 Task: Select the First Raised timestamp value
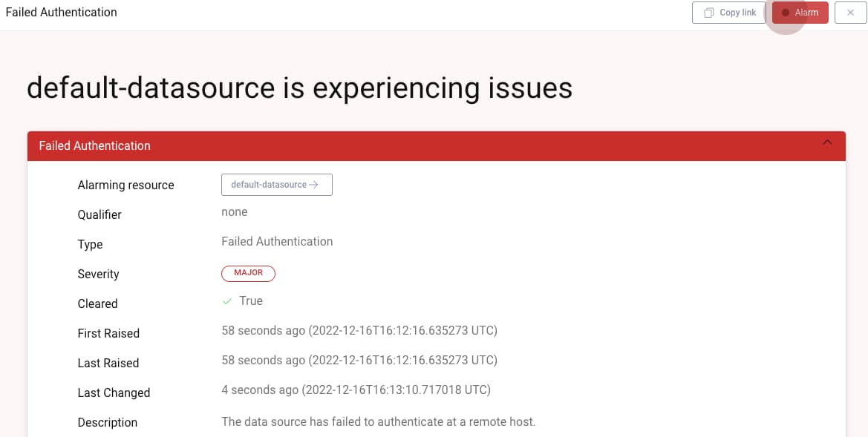359,330
